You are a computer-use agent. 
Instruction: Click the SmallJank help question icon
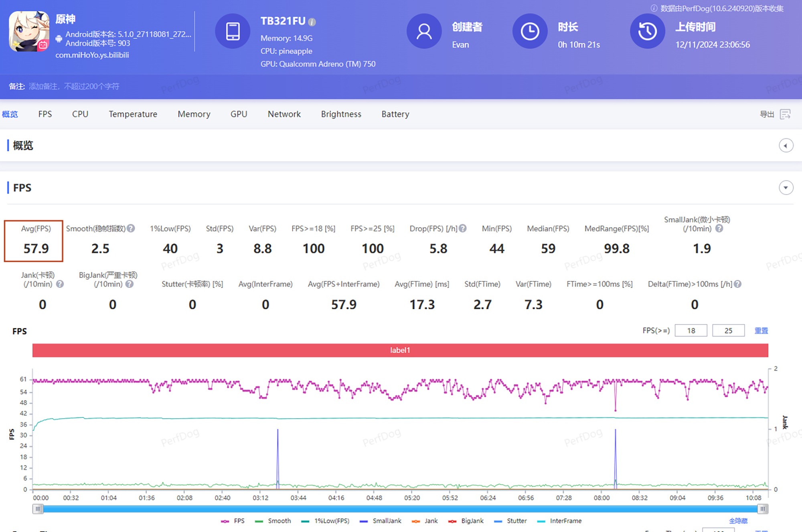719,229
